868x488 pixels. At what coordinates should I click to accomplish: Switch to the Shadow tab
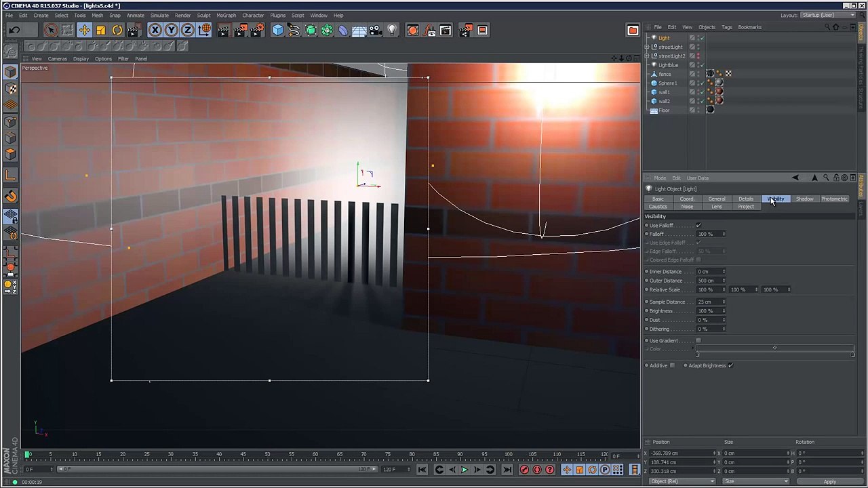(804, 199)
